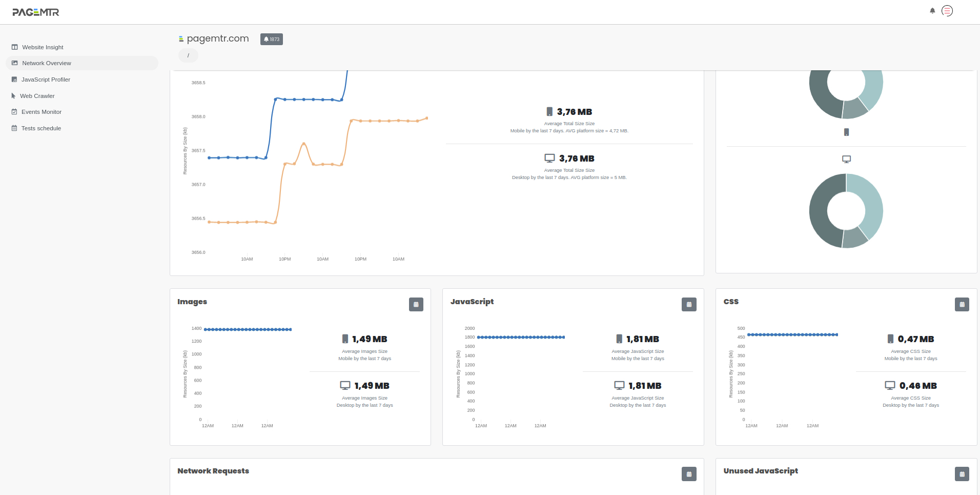
Task: Select the "/" page path chip
Action: click(188, 55)
